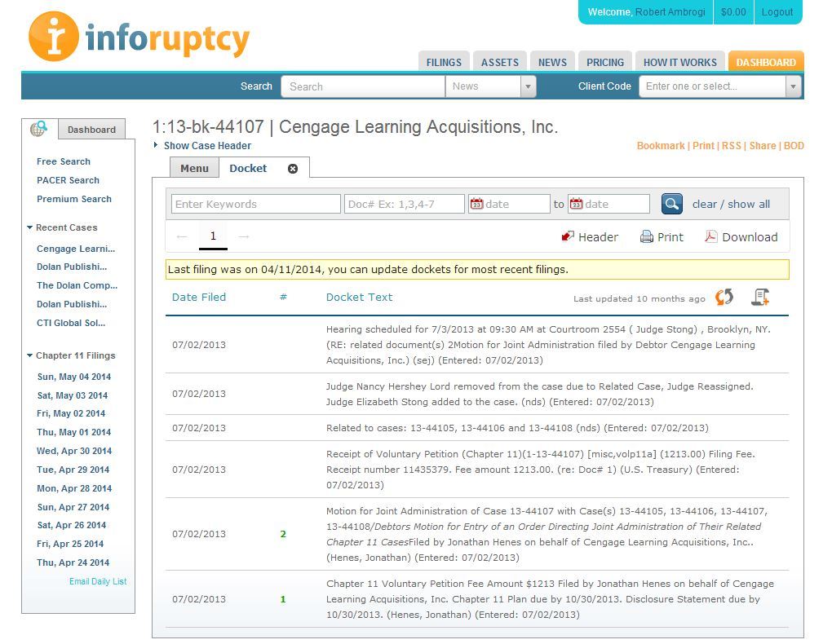This screenshot has height=644, width=832.
Task: Click the Bookmark link
Action: pyautogui.click(x=661, y=145)
